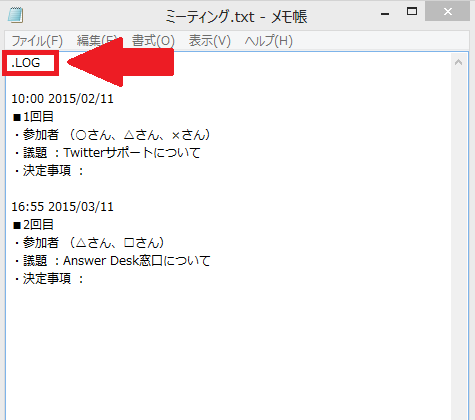This screenshot has height=420, width=475.
Task: Click the timestamp 10:00 2015/02/11
Action: point(62,99)
